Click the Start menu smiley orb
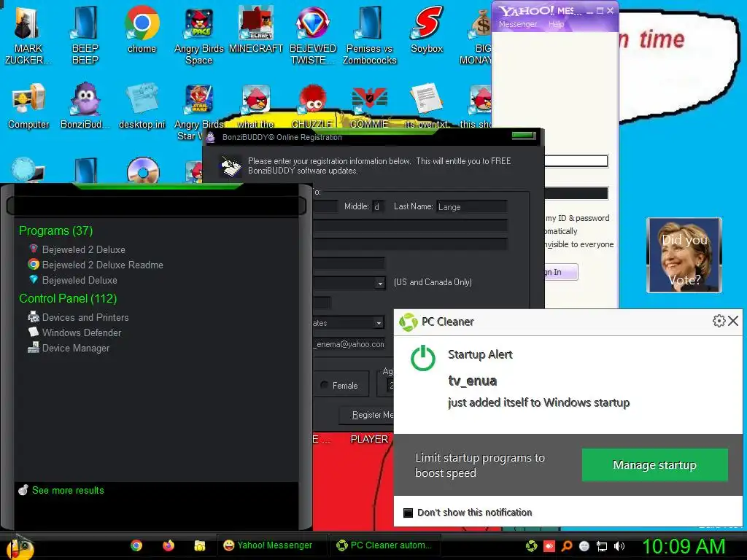747x560 pixels. pos(20,547)
